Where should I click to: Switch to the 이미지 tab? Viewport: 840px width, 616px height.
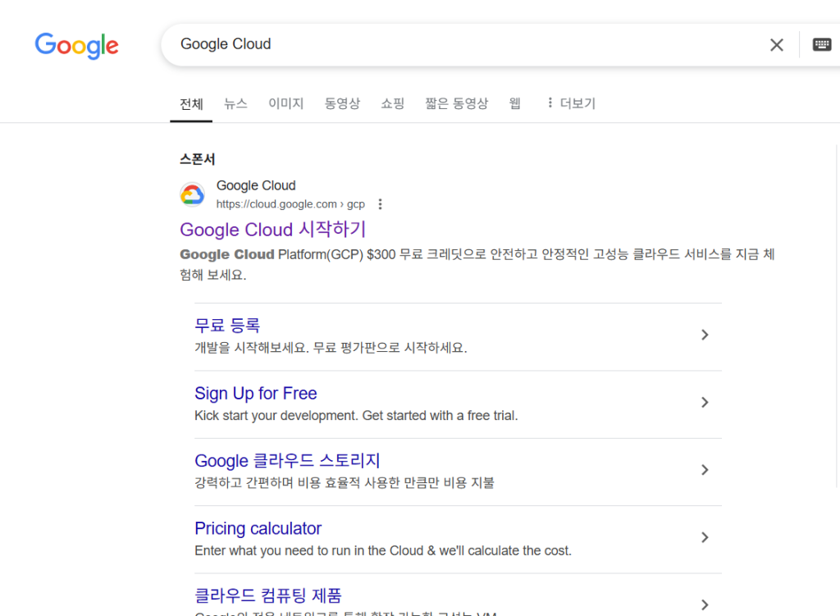click(285, 103)
